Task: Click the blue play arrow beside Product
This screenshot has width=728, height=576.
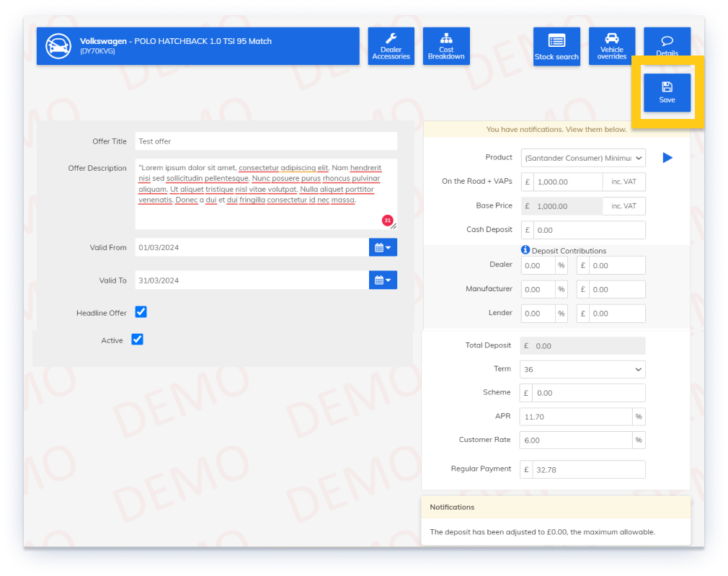Action: (667, 157)
